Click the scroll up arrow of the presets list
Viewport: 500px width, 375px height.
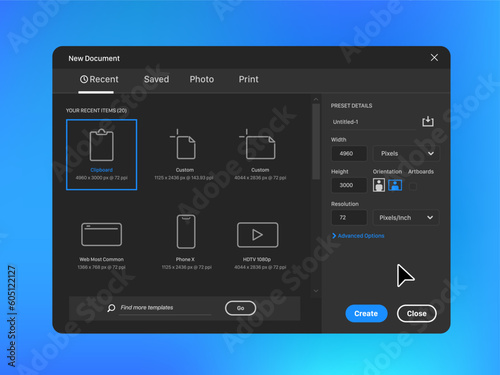click(316, 99)
